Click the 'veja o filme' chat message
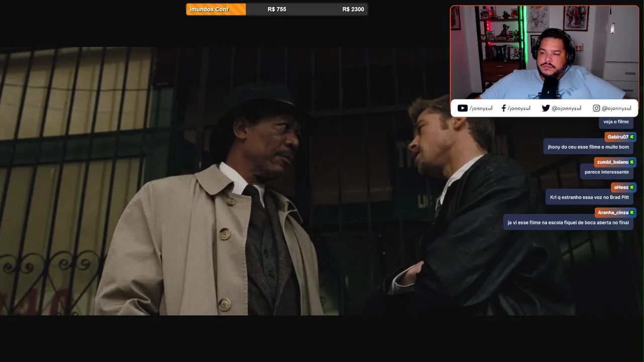644x362 pixels. 616,122
